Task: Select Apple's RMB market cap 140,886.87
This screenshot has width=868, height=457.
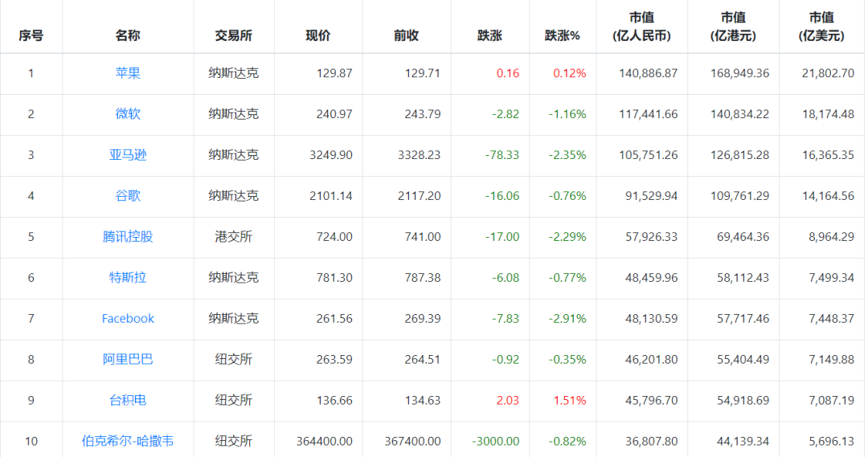Action: [x=649, y=73]
